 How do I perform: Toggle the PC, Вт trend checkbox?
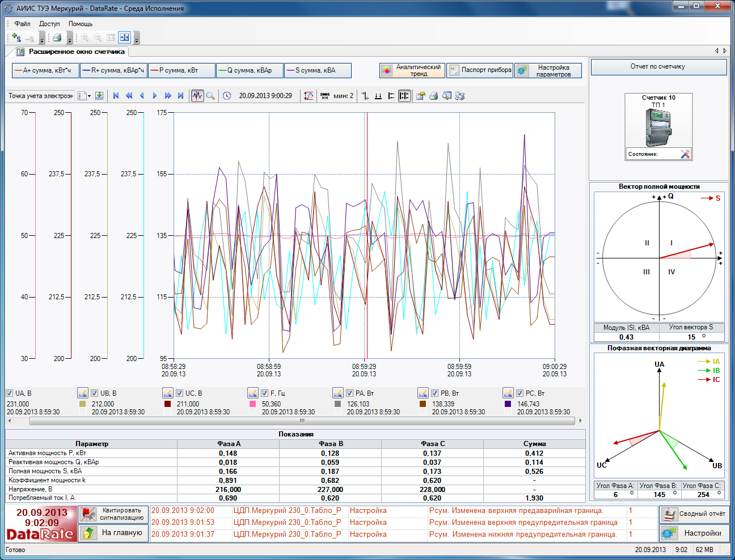(x=520, y=393)
